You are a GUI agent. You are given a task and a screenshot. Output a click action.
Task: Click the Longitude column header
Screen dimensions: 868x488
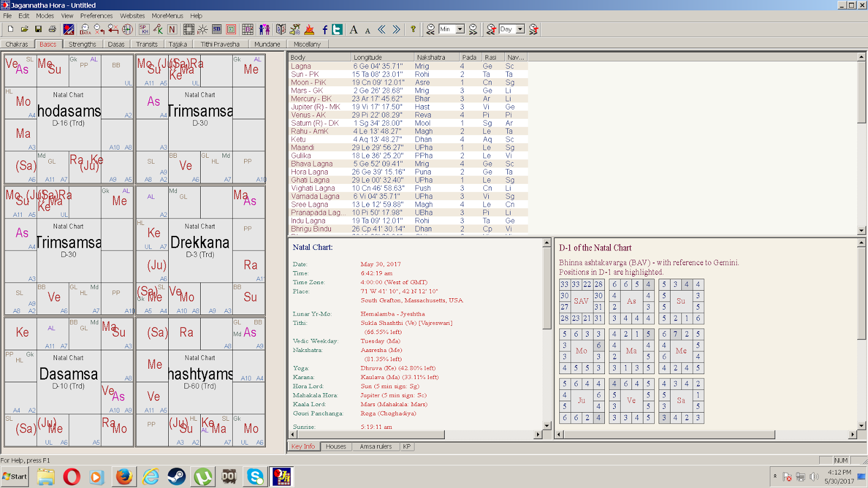383,57
